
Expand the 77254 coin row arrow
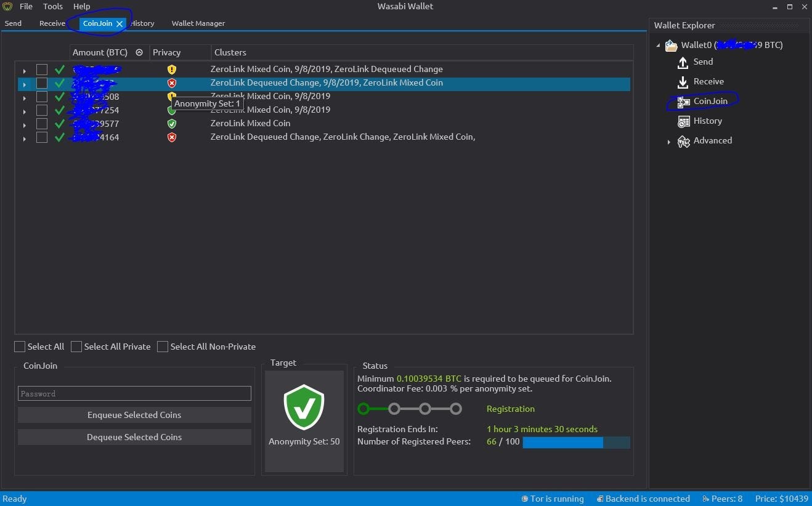point(24,111)
